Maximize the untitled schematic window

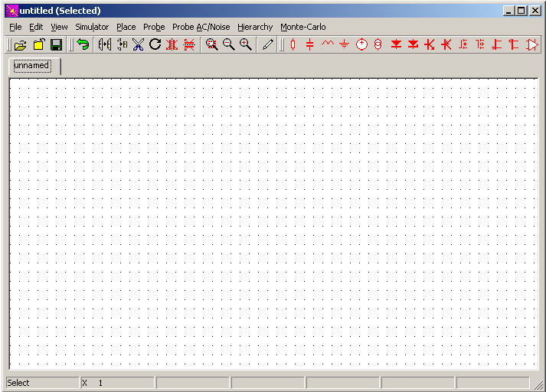(x=521, y=11)
